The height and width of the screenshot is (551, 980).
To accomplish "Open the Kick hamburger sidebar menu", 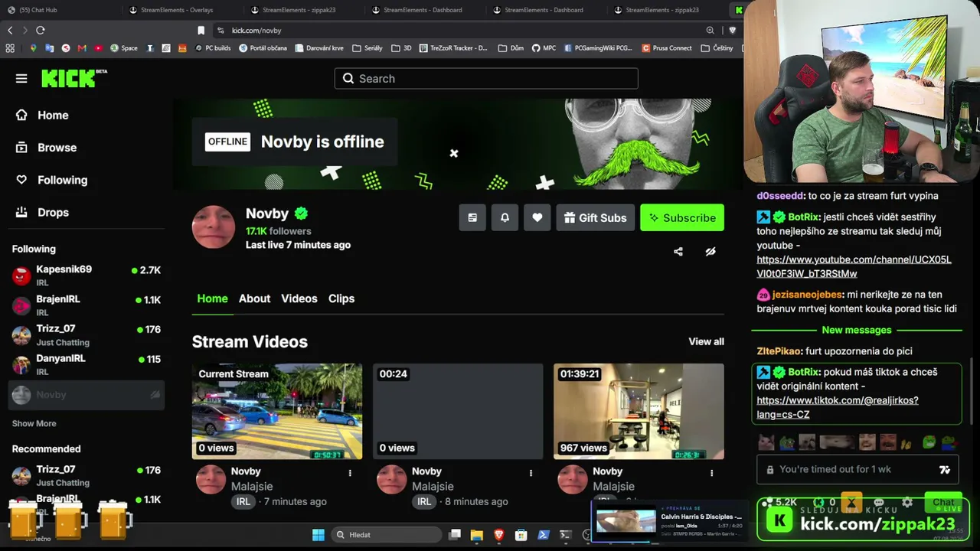I will tap(21, 78).
